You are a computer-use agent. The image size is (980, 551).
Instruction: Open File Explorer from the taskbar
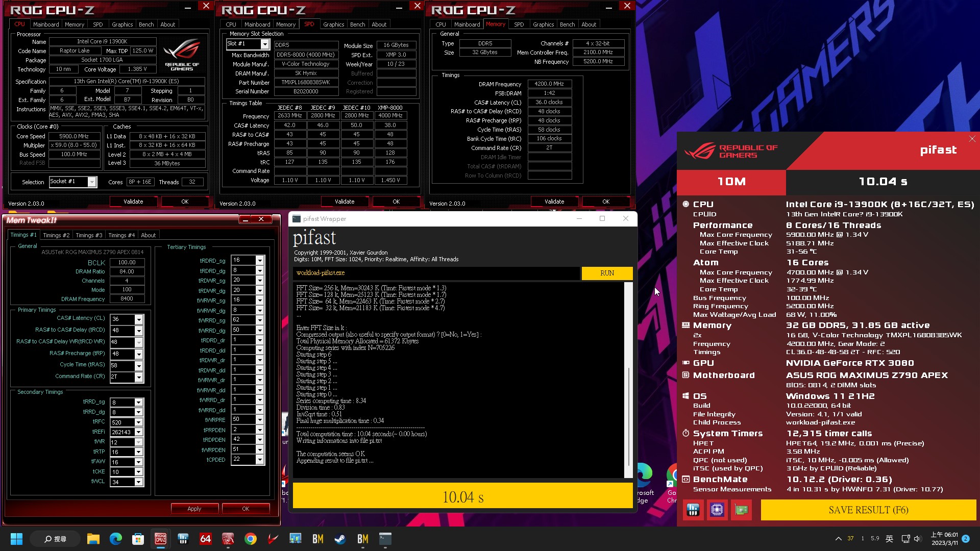coord(93,539)
